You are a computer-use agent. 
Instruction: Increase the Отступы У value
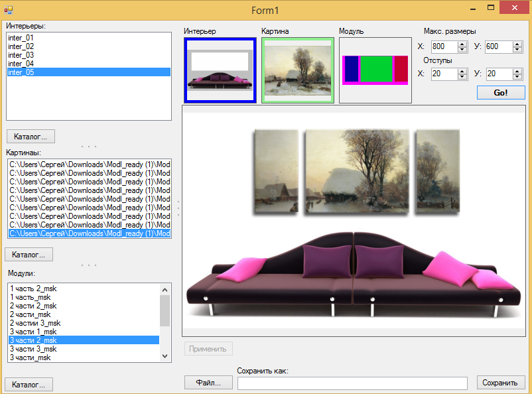[517, 71]
